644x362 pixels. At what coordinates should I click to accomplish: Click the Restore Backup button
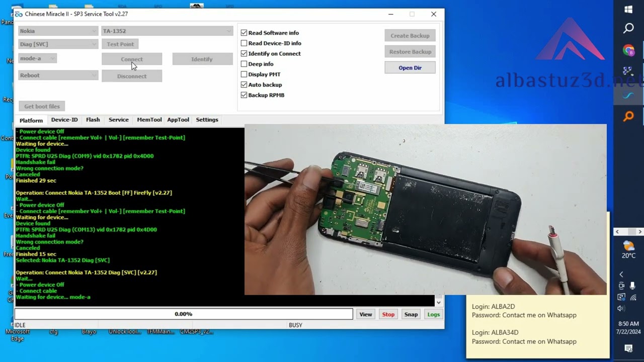[x=410, y=52]
